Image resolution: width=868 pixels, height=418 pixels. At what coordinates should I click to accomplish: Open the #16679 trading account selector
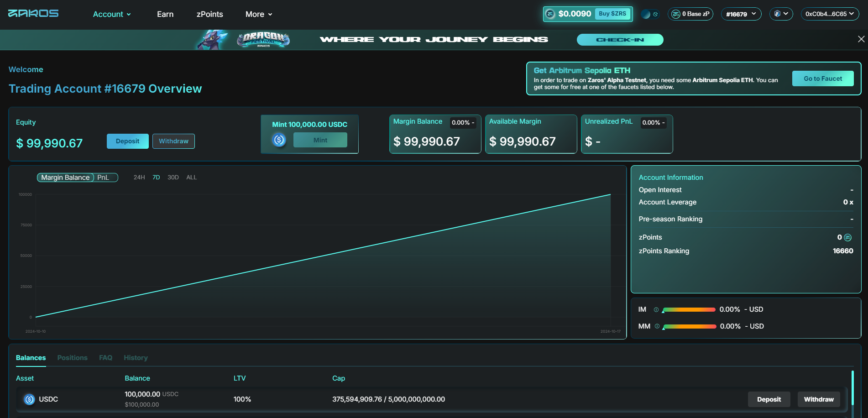[x=741, y=14]
